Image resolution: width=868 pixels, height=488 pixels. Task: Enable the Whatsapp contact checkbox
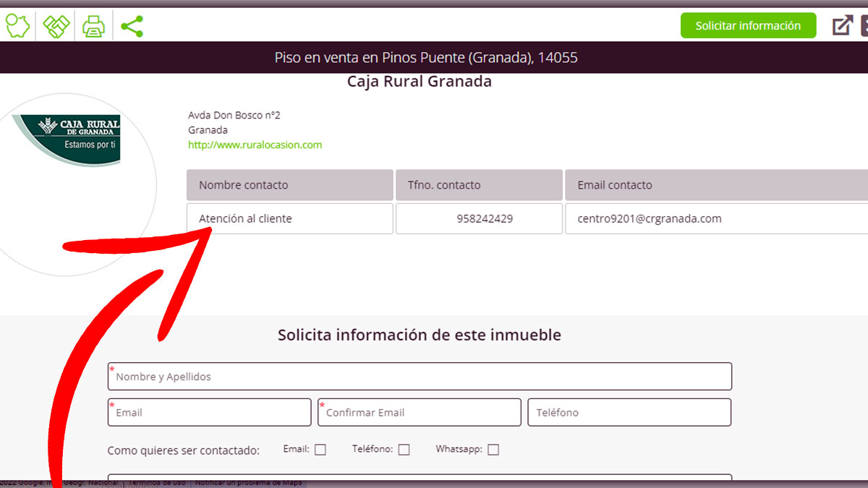(493, 450)
